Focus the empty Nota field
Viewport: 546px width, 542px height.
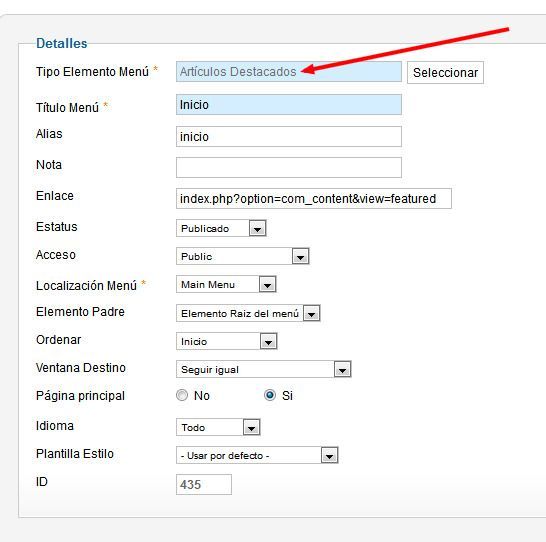point(289,167)
